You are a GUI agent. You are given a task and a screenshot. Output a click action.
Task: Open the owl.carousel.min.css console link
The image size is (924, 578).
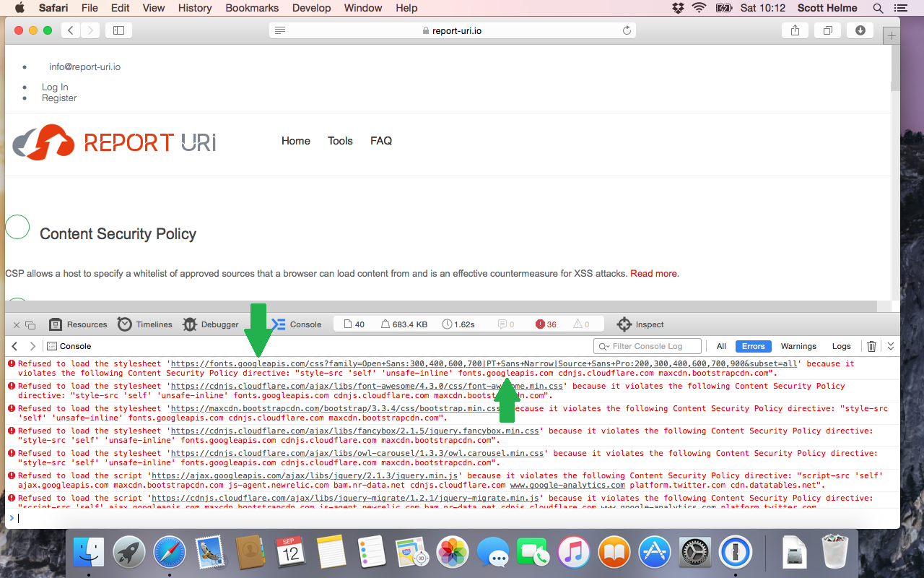(x=357, y=453)
